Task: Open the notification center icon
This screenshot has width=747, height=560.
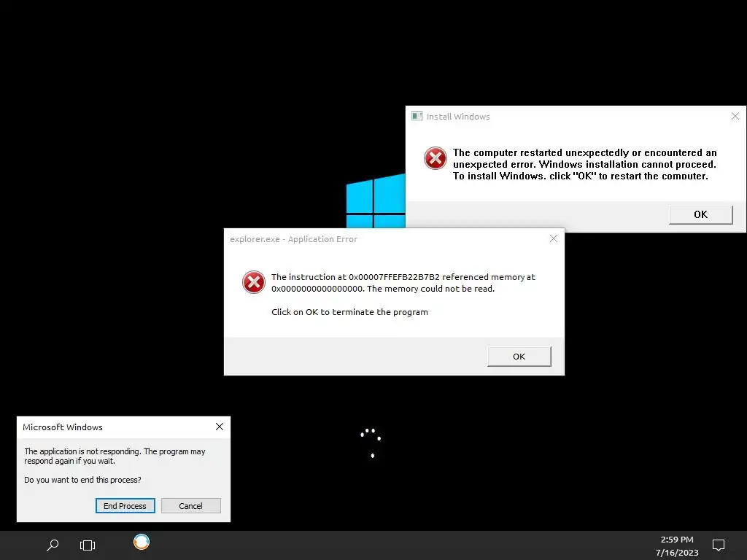Action: pyautogui.click(x=718, y=545)
